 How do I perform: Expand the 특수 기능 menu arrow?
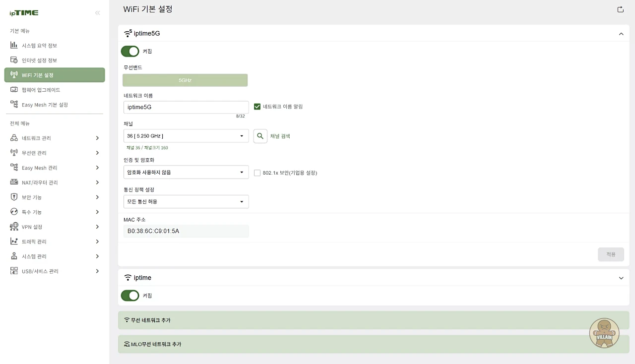coord(97,212)
